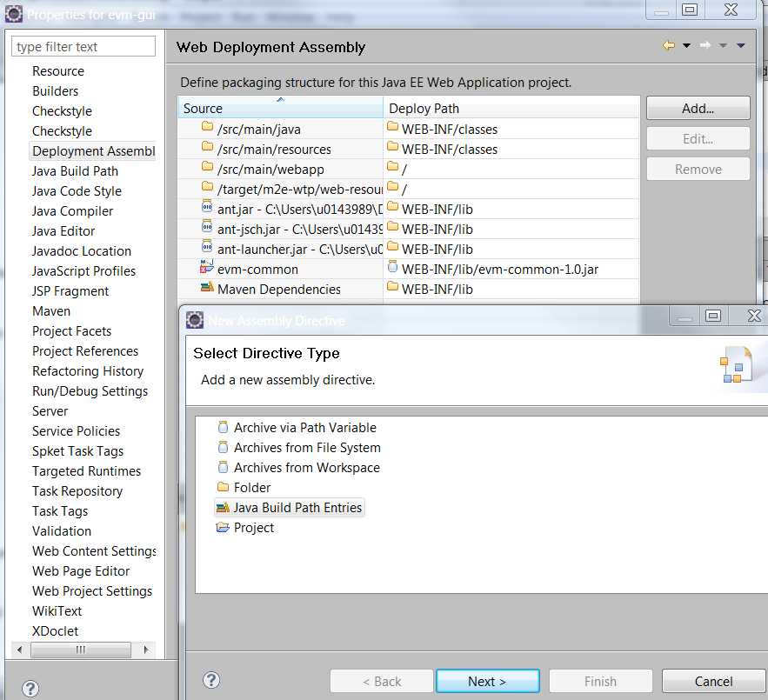Click the jar icon beside ant-jsch.jar
The height and width of the screenshot is (700, 768).
tap(207, 226)
